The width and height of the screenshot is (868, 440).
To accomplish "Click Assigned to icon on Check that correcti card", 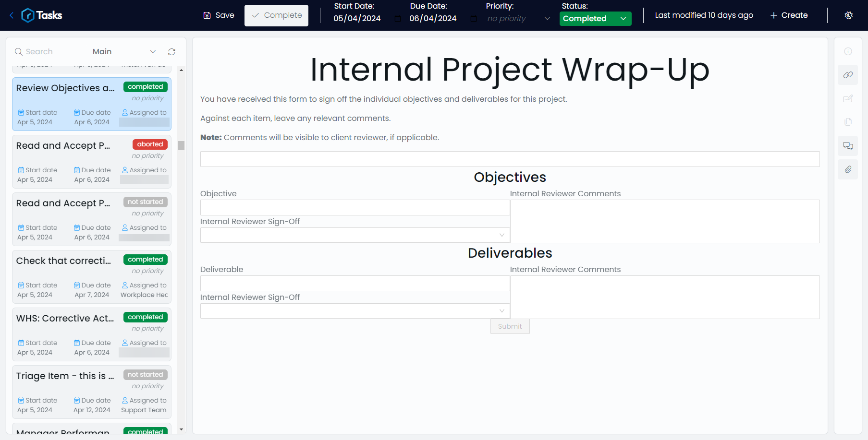I will click(125, 285).
